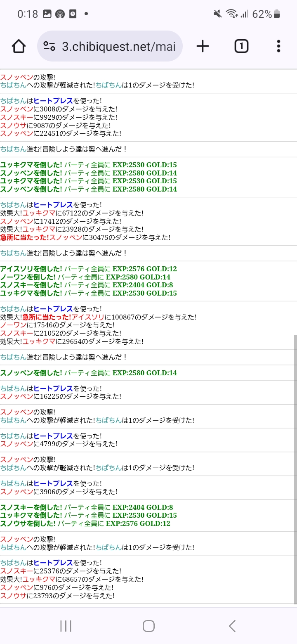Select text ユッキクマに23928のダメージを与えた!
Screen dimensions: 297x644
click(x=83, y=230)
